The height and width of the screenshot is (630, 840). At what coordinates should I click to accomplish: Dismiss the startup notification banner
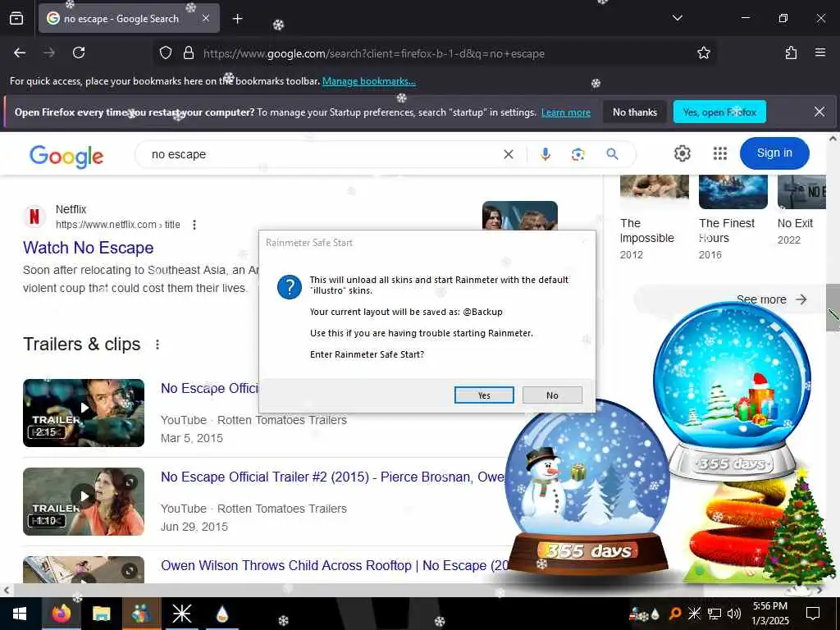[819, 112]
